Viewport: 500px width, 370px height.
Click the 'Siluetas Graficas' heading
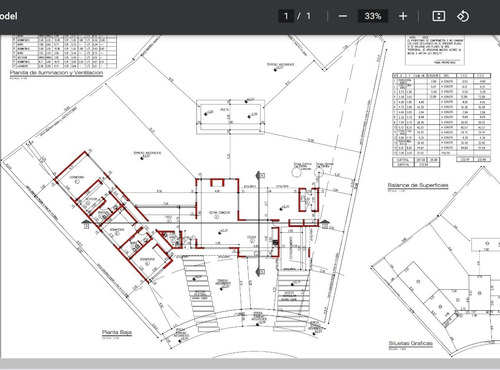410,343
